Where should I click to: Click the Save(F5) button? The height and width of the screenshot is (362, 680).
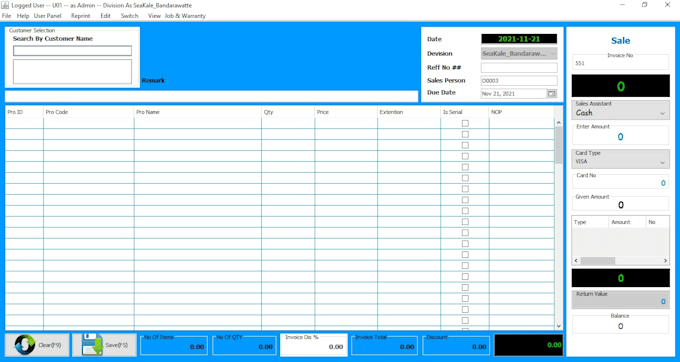coord(105,345)
